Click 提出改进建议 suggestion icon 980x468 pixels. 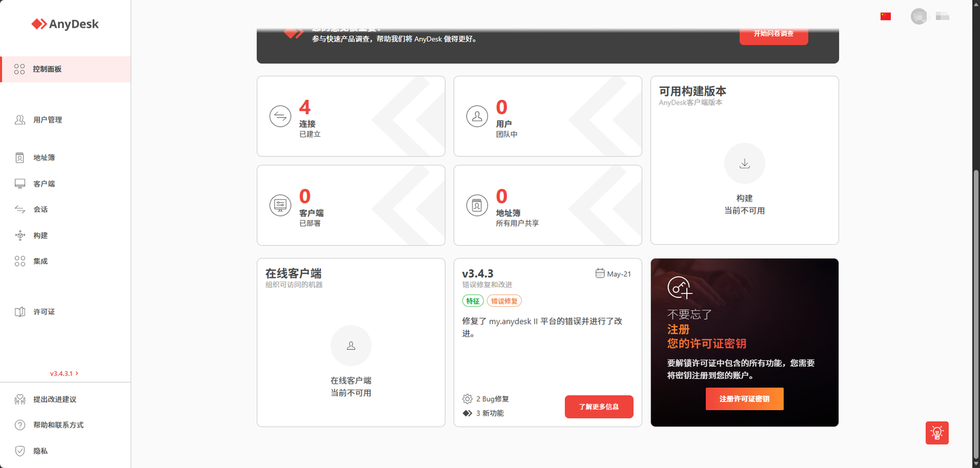[x=20, y=399]
